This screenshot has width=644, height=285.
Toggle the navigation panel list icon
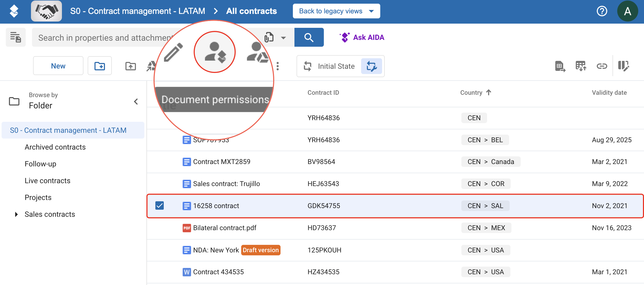(16, 37)
